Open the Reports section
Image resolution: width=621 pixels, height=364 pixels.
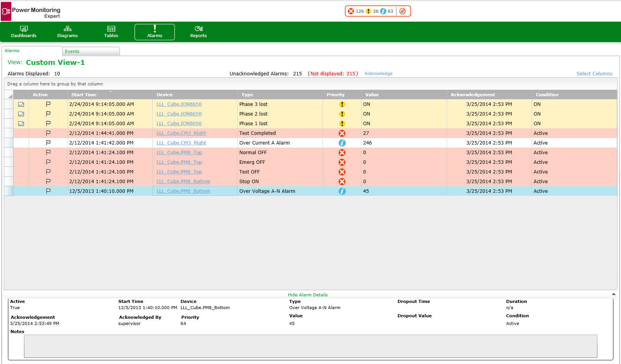(x=198, y=32)
